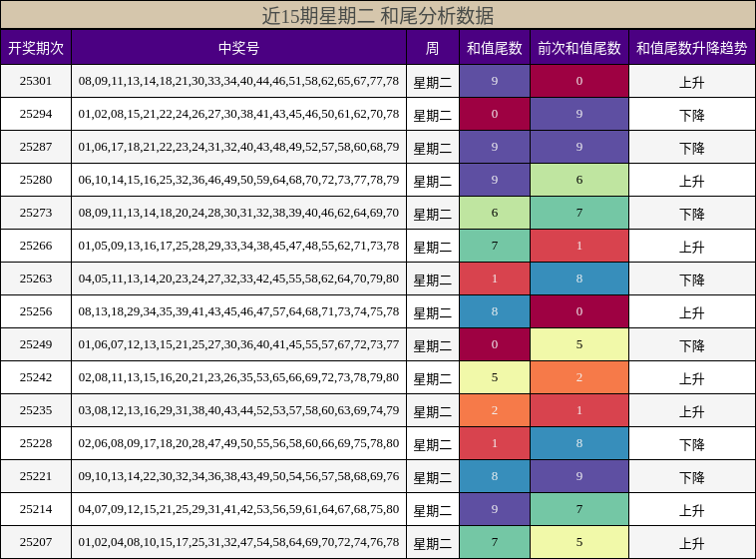
Task: Click 前次和值尾数 cell 2 in row 25242
Action: click(579, 377)
